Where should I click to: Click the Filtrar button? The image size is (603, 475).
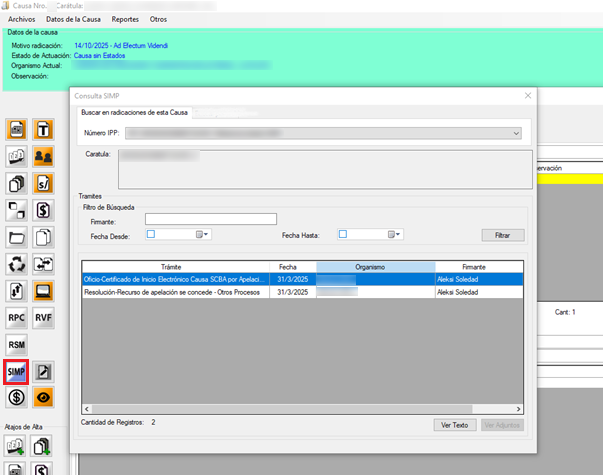(x=502, y=235)
